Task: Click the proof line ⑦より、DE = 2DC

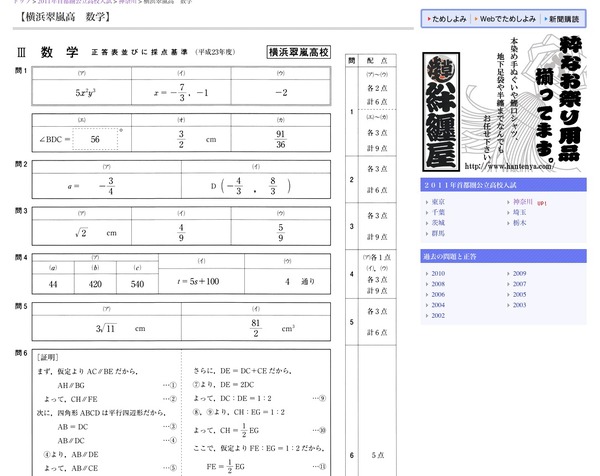Action: (x=223, y=385)
